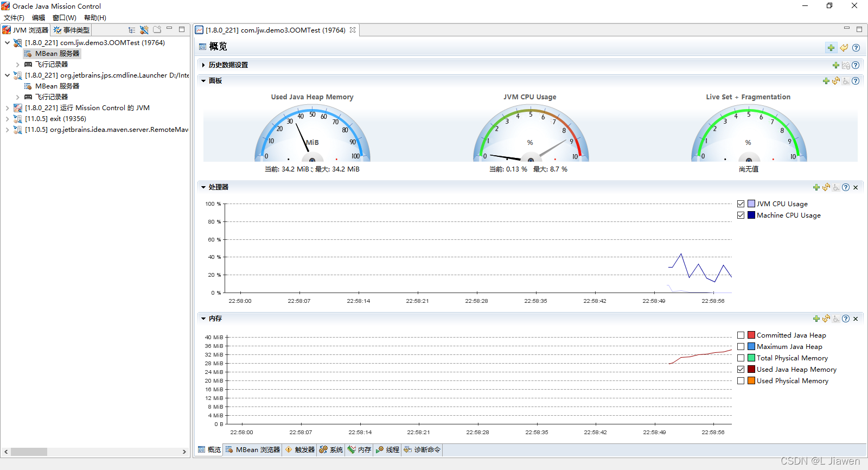Screen dimensions: 868x470
Task: Click new folder icon in JVM browser toolbar
Action: 157,30
